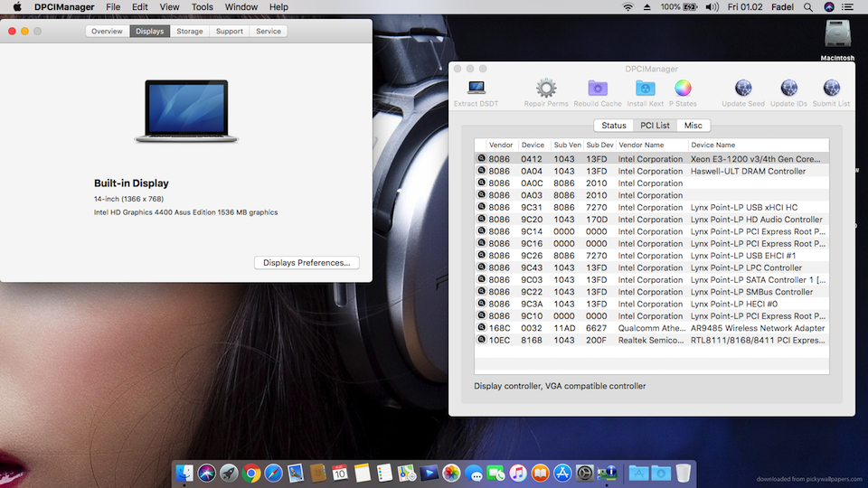
Task: Launch Siri from the dock
Action: (206, 473)
